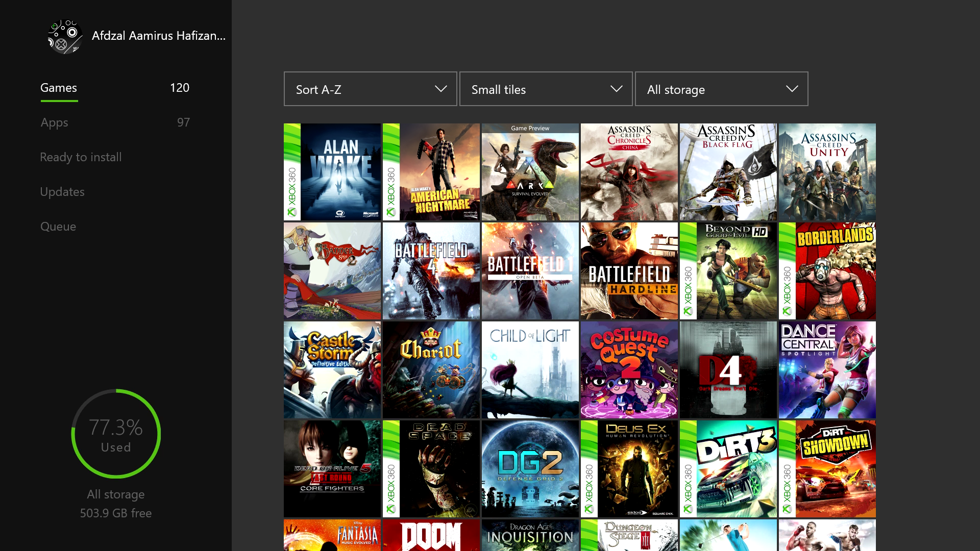Switch to the Games section
The width and height of the screenshot is (980, 551).
click(59, 88)
